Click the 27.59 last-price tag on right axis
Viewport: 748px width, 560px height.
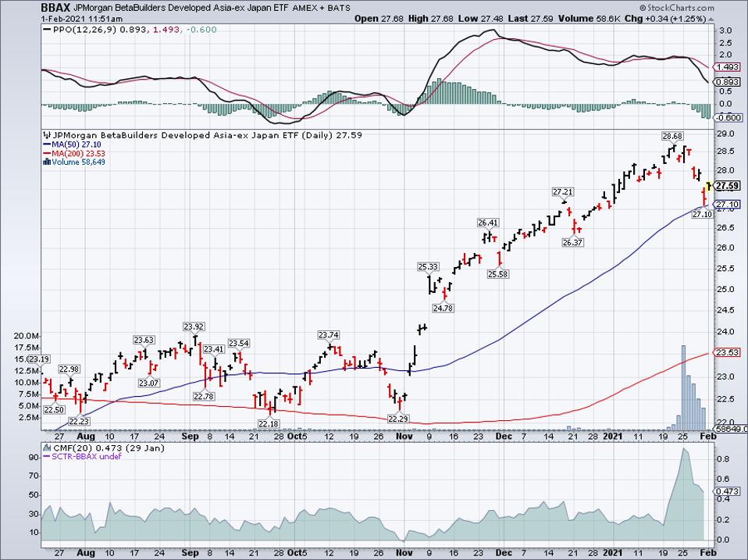[x=728, y=186]
